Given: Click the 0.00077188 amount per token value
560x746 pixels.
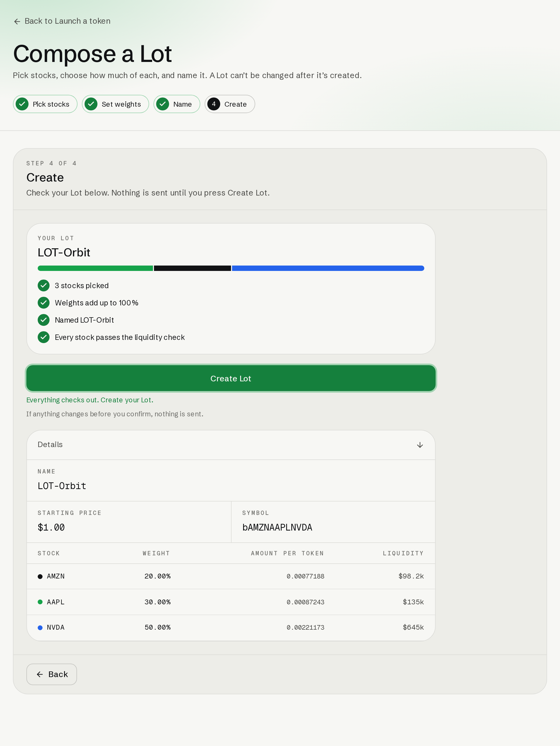Looking at the screenshot, I should (x=306, y=576).
